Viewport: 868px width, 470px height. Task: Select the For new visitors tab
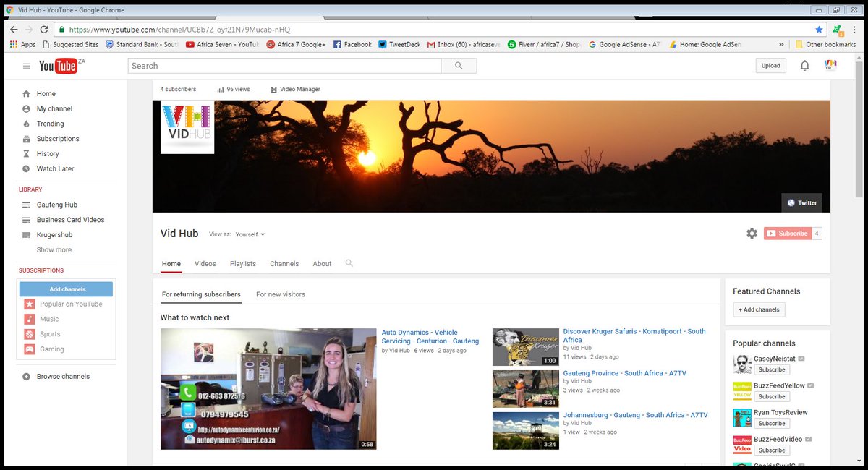pos(281,294)
